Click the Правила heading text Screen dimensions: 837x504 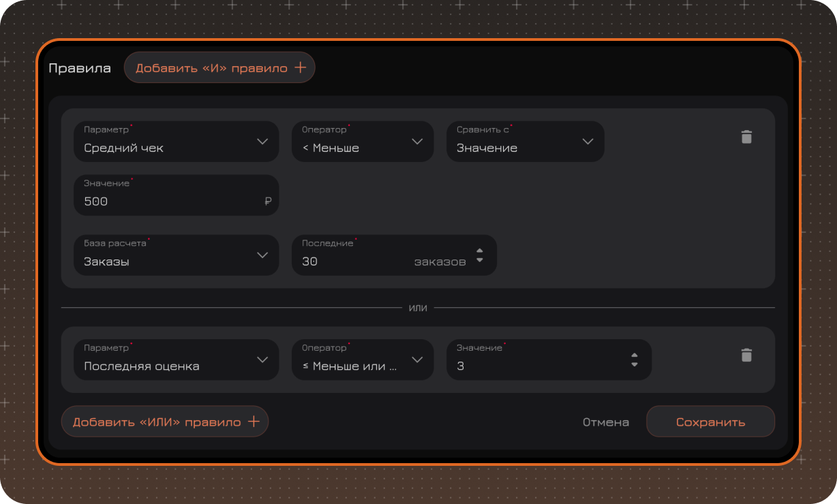[80, 68]
